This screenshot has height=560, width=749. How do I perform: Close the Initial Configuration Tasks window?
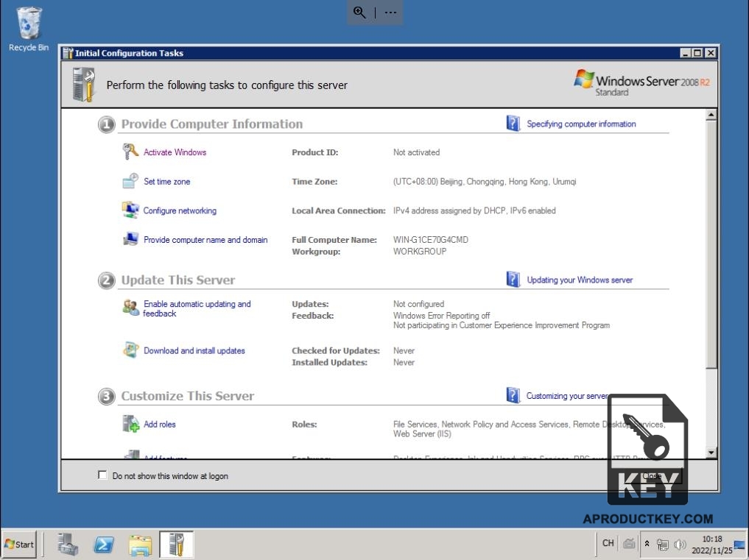[711, 53]
